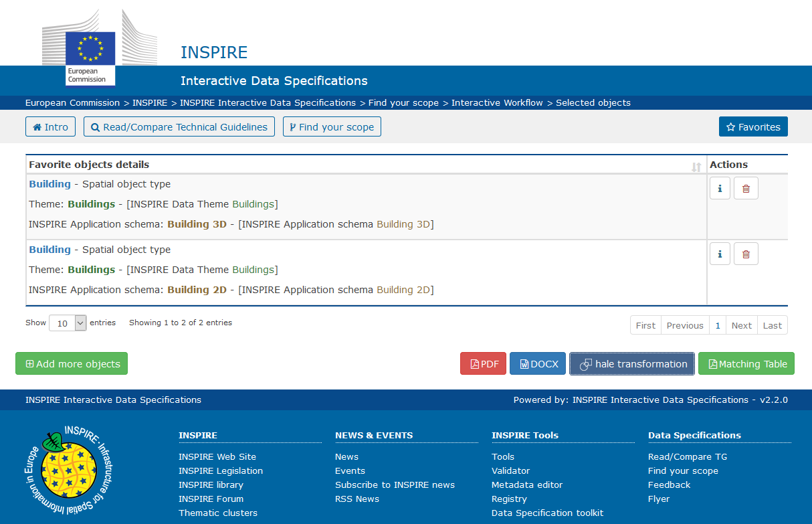This screenshot has width=812, height=524.
Task: Open Registry footer link
Action: pyautogui.click(x=509, y=499)
